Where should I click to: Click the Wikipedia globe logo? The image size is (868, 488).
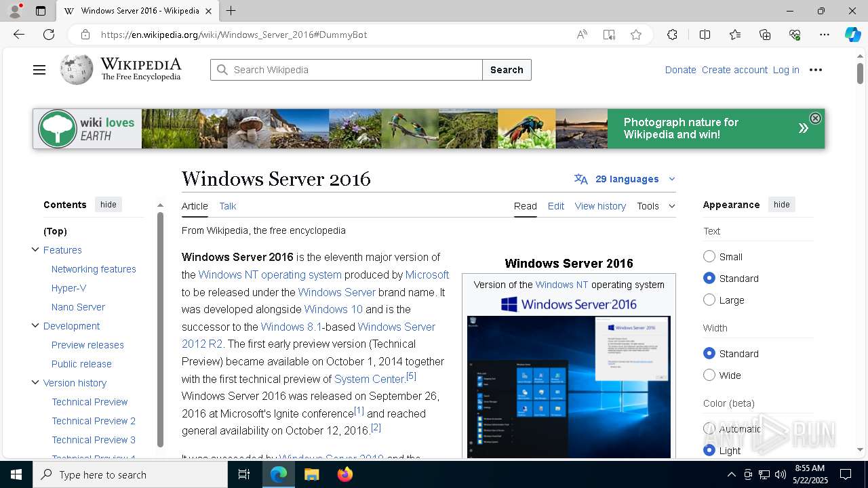click(x=77, y=70)
